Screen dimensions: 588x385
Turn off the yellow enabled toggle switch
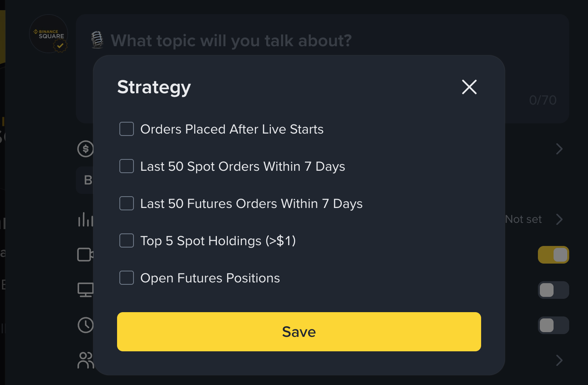coord(553,255)
